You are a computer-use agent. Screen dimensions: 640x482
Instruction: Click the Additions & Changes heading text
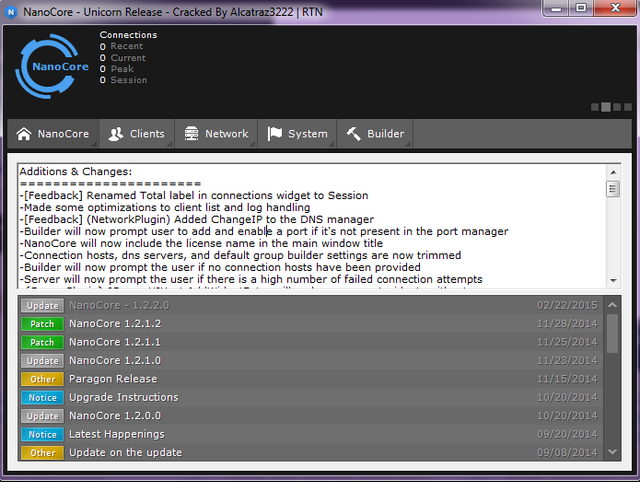(76, 171)
